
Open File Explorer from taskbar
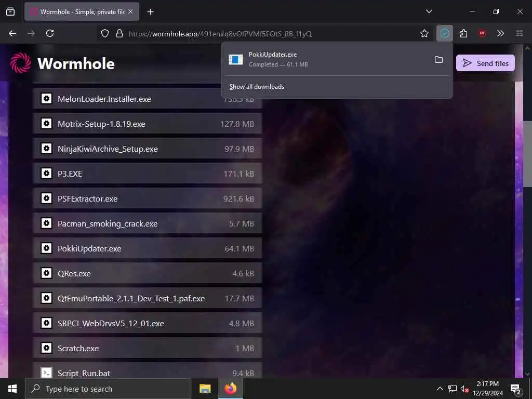point(205,389)
